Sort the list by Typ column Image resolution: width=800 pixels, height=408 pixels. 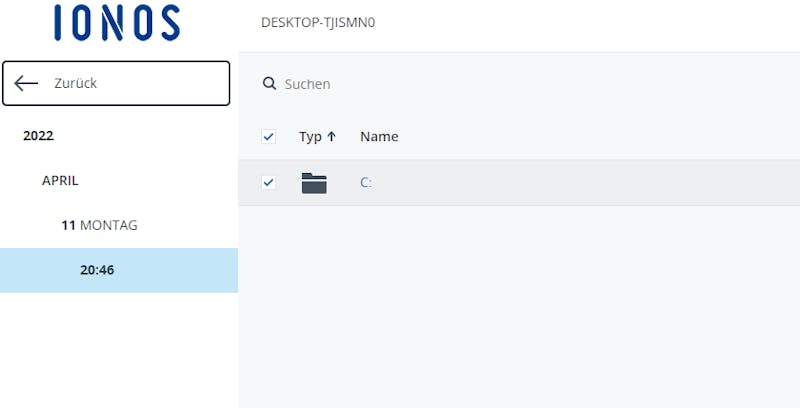[x=310, y=137]
